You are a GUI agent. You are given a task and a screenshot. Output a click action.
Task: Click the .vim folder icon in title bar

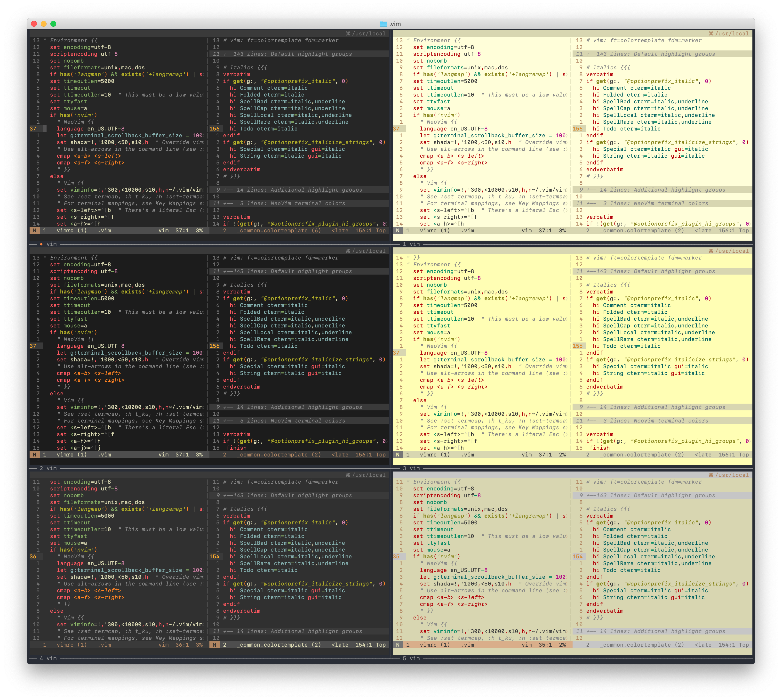coord(383,24)
